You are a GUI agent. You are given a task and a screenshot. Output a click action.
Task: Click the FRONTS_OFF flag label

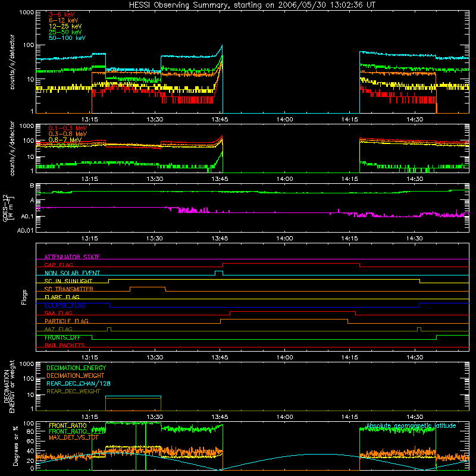(62, 337)
